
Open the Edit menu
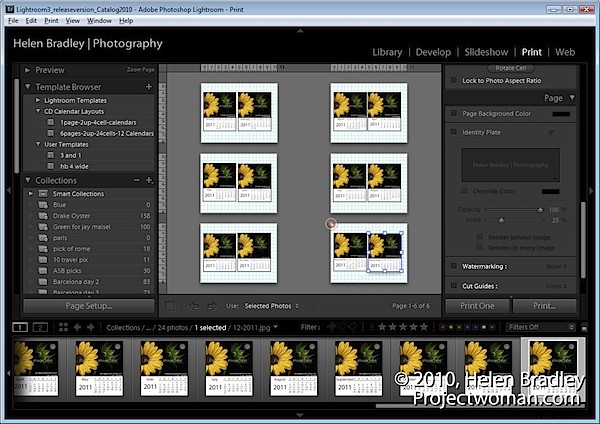pyautogui.click(x=31, y=21)
